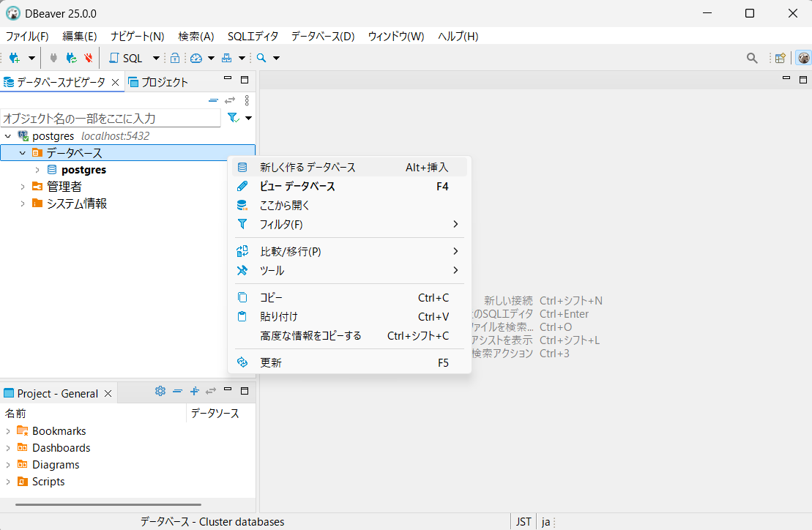Viewport: 812px width, 530px height.
Task: Collapse the データベース tree node
Action: tap(23, 153)
